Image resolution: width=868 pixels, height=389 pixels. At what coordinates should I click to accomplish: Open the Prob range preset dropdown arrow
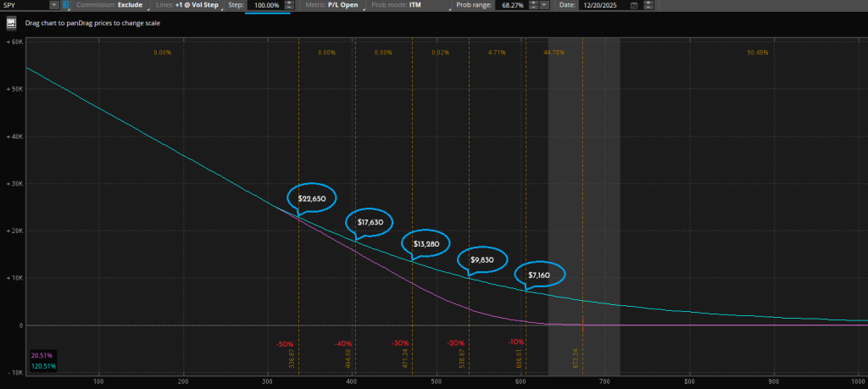[x=545, y=5]
